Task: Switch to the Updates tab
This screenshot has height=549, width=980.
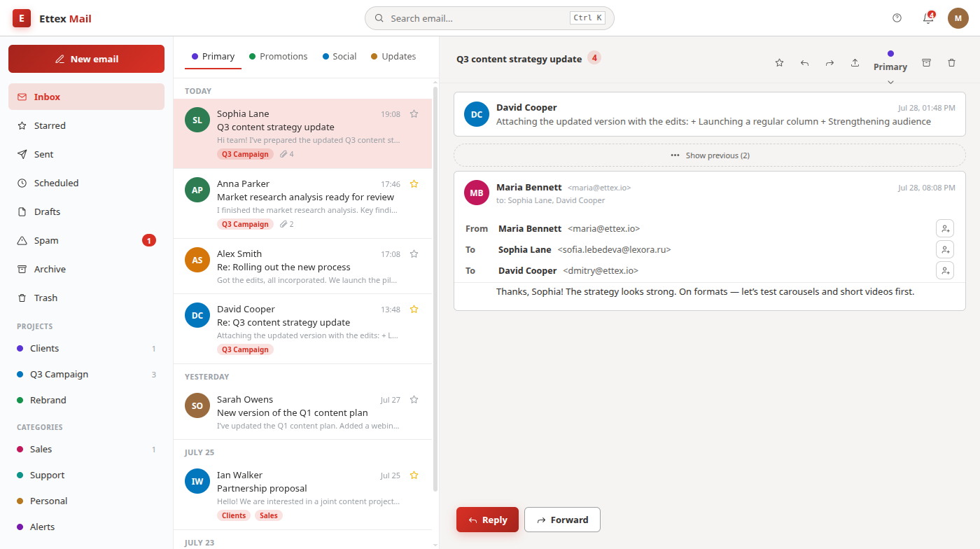Action: (x=393, y=57)
